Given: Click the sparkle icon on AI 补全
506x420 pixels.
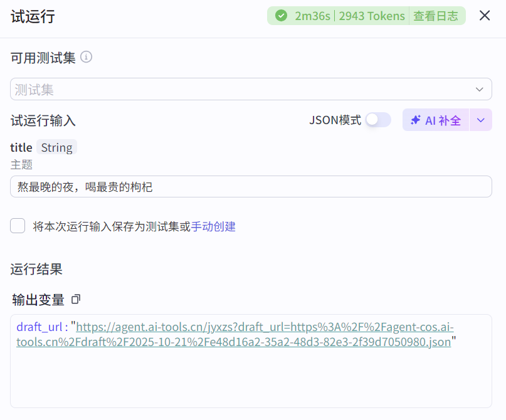Looking at the screenshot, I should 415,120.
